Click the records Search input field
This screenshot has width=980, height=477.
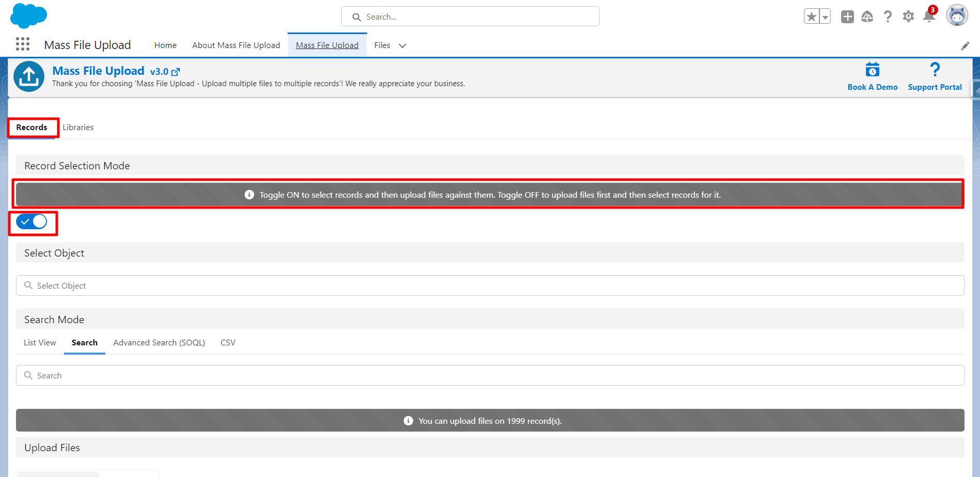point(490,375)
